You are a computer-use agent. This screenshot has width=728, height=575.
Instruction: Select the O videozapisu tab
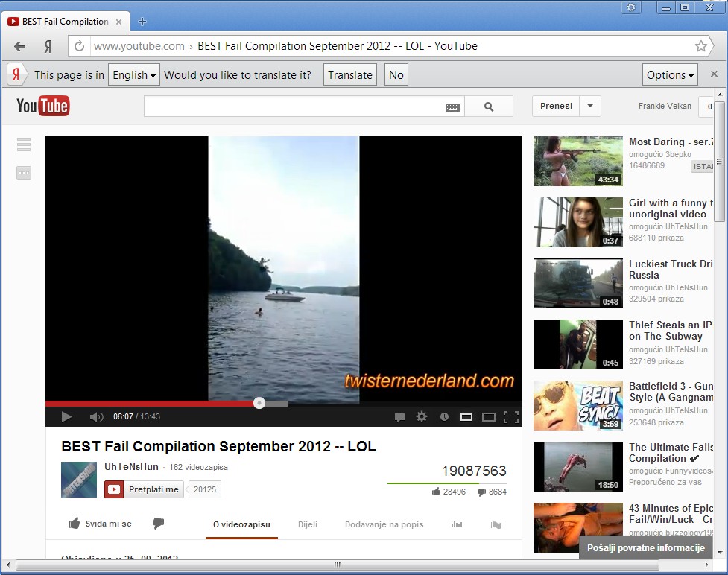(x=241, y=524)
